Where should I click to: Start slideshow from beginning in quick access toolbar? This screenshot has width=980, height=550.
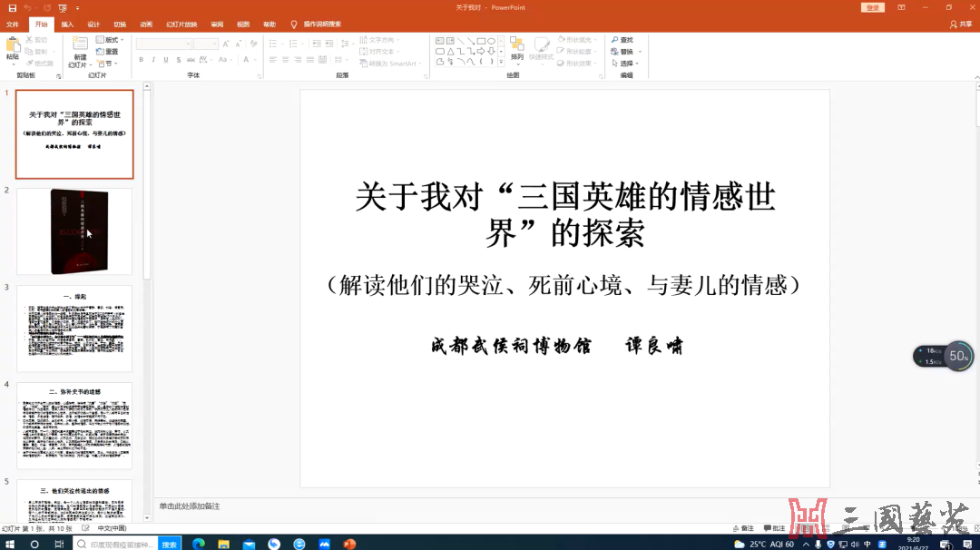tap(63, 7)
